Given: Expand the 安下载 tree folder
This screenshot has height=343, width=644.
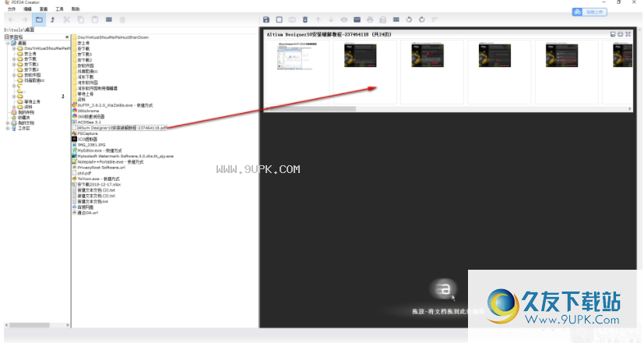Looking at the screenshot, I should click(14, 58).
